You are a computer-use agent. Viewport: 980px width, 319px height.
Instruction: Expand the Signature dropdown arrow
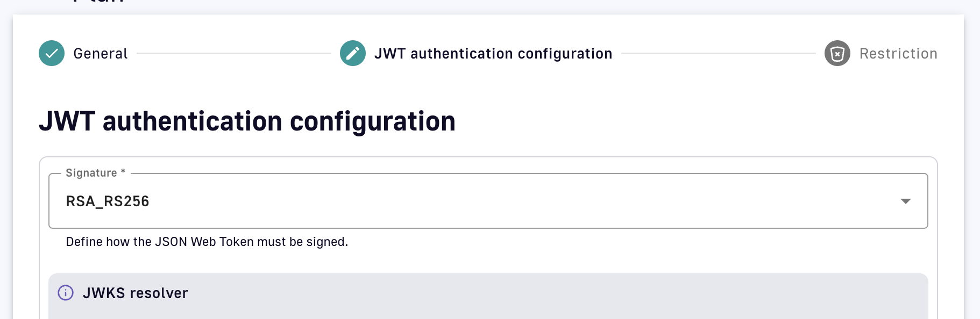(x=905, y=201)
